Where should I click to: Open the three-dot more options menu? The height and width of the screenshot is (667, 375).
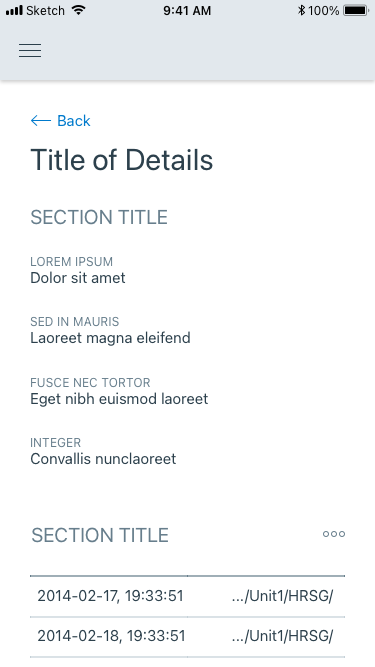tap(334, 534)
